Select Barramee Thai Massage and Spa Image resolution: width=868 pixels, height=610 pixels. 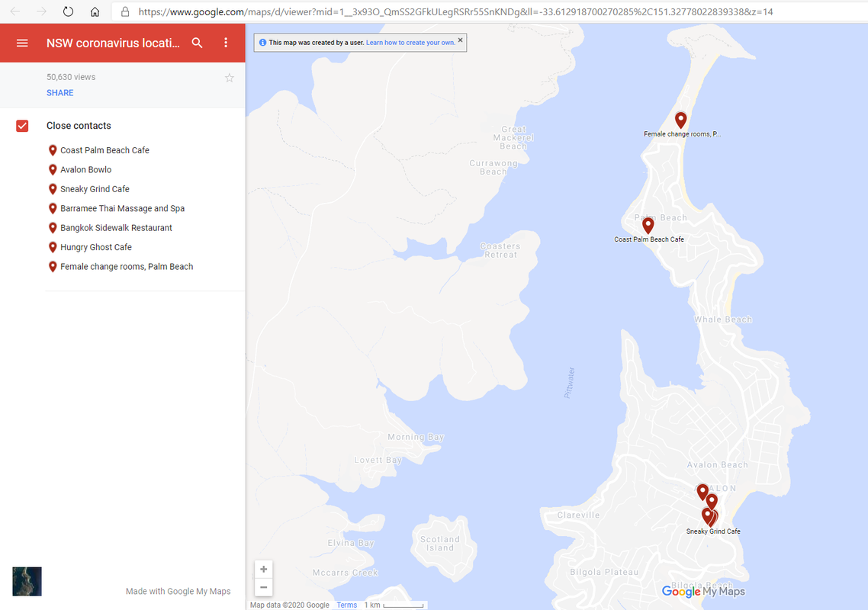(x=122, y=208)
